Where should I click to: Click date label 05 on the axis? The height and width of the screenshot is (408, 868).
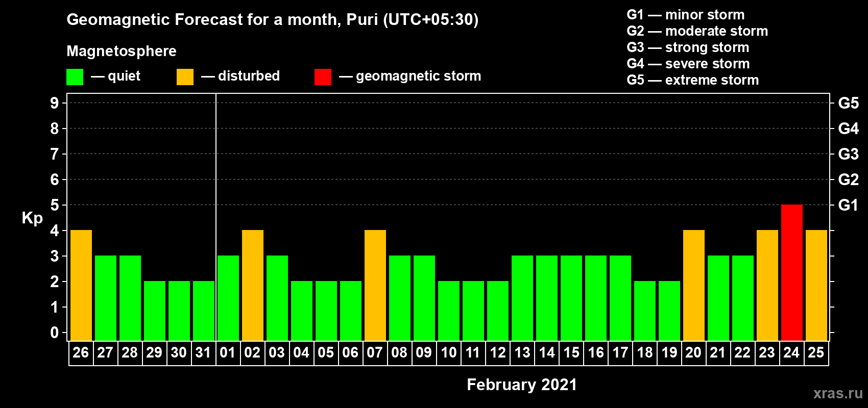pos(326,352)
